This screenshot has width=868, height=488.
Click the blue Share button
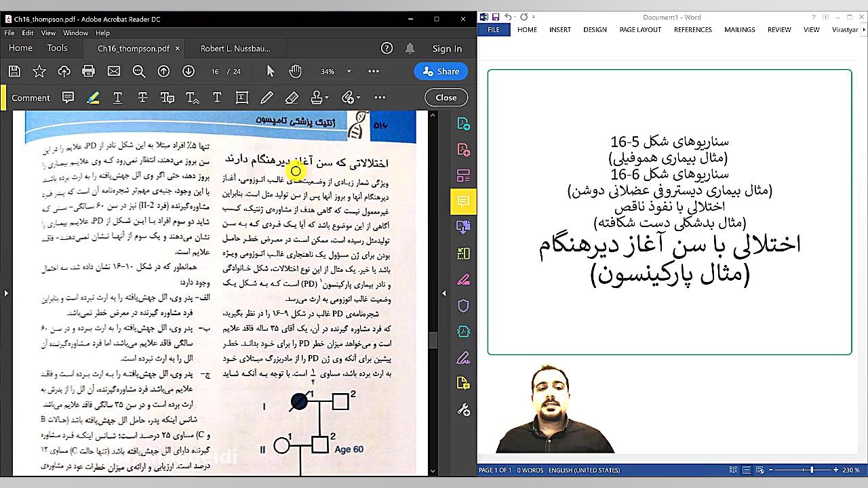point(441,71)
